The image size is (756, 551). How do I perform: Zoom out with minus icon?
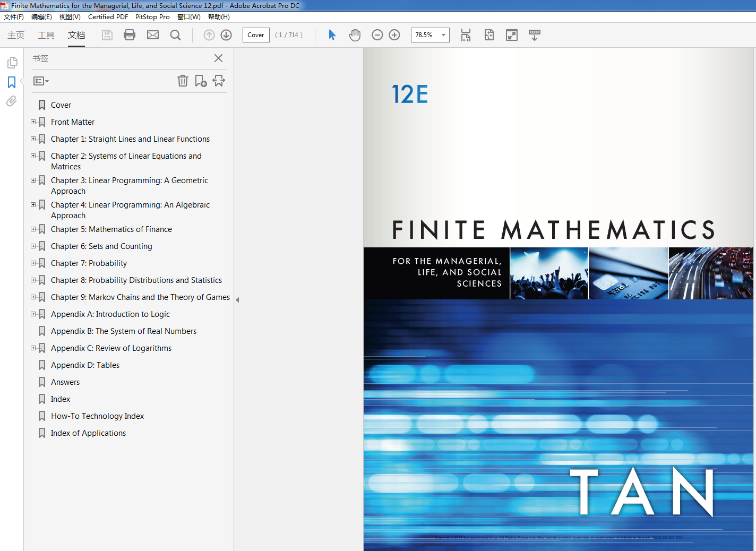point(377,35)
